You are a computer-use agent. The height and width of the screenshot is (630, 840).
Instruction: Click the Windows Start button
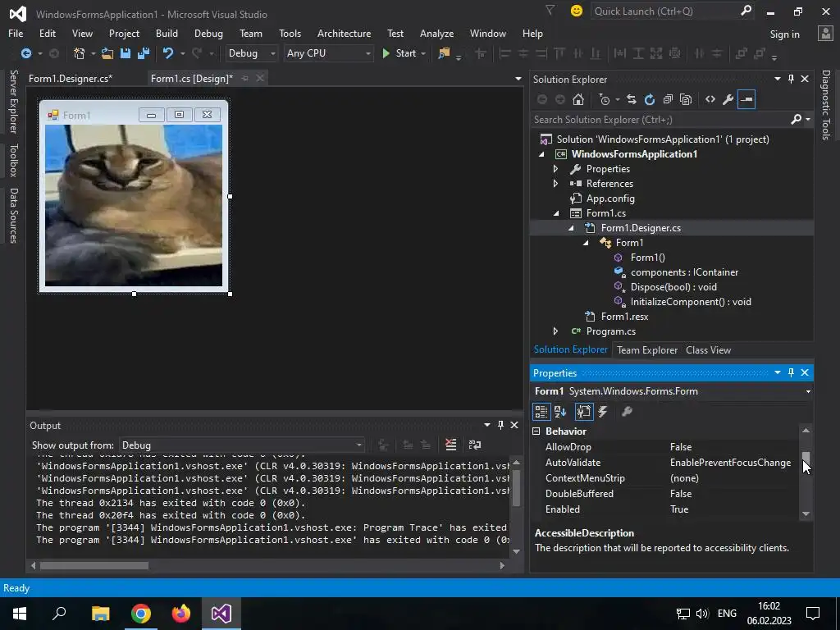20,614
